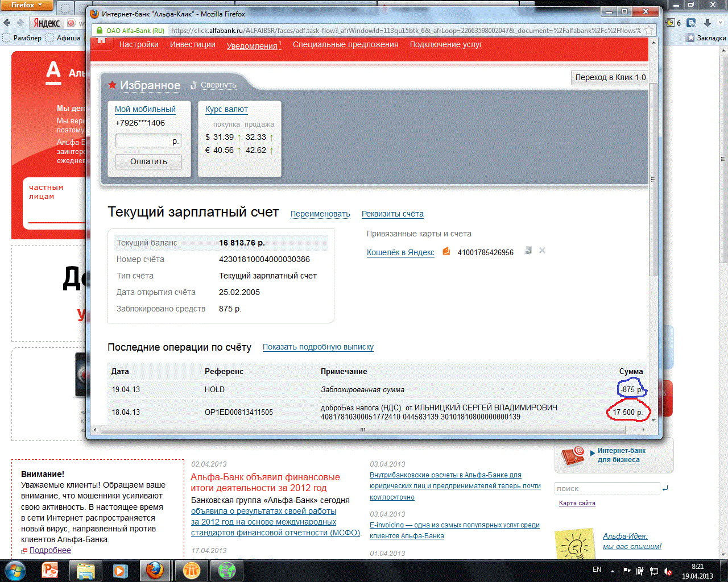This screenshot has width=728, height=582.
Task: Switch to Firefox in the taskbar
Action: coord(155,570)
